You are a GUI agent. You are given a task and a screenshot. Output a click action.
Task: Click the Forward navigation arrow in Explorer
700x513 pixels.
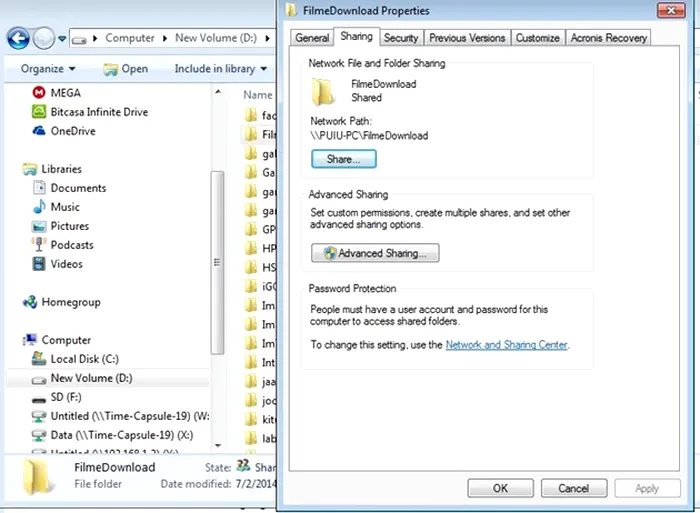44,38
